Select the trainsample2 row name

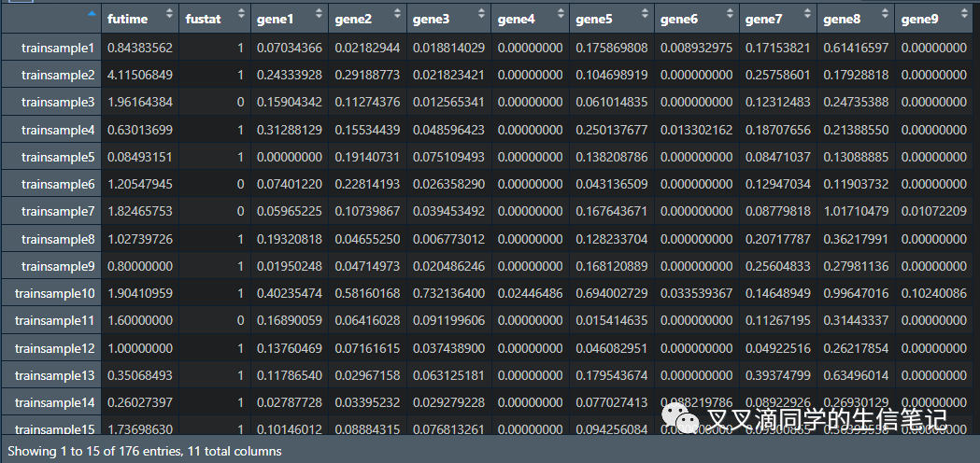[58, 76]
